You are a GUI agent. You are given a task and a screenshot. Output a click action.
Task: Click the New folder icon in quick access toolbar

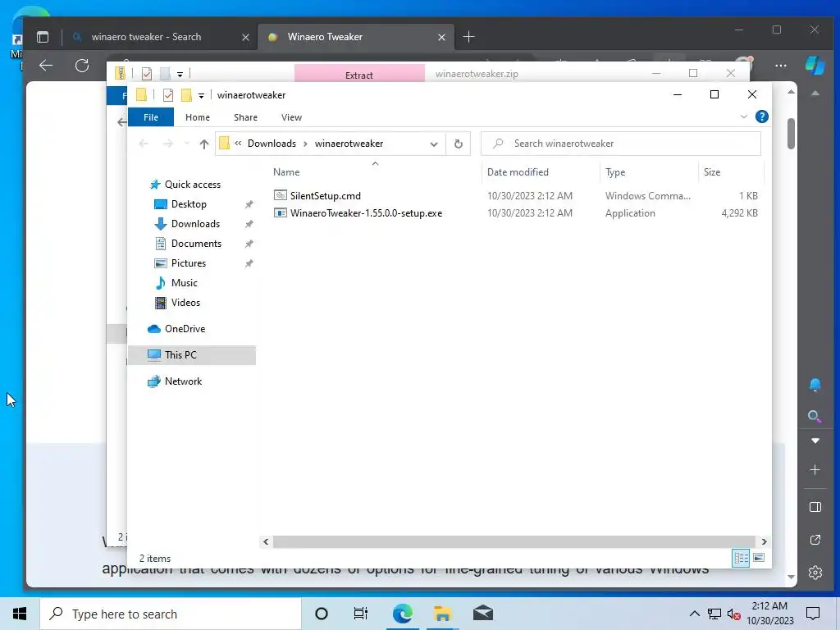(x=186, y=95)
